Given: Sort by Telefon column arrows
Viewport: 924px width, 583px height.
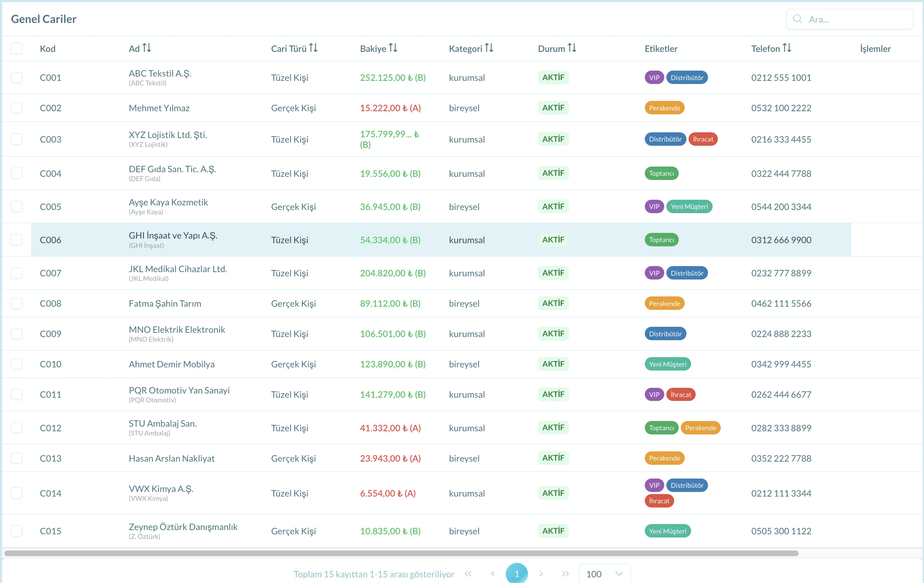Looking at the screenshot, I should pyautogui.click(x=787, y=48).
